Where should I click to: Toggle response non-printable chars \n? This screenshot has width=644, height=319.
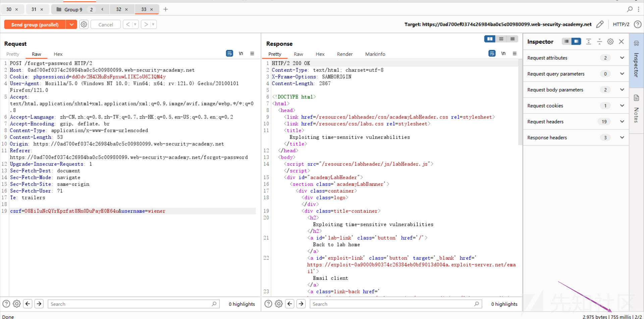tap(503, 53)
